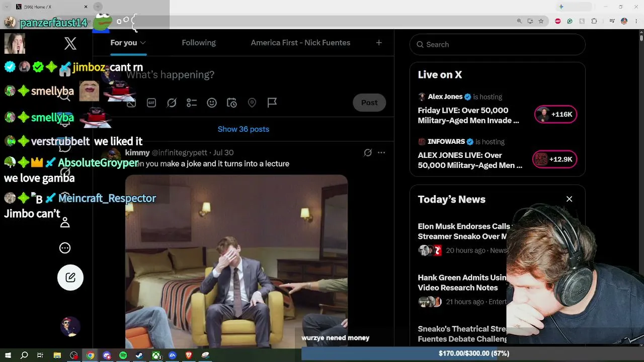
Task: Bookmark this page with the star icon
Action: [x=541, y=21]
